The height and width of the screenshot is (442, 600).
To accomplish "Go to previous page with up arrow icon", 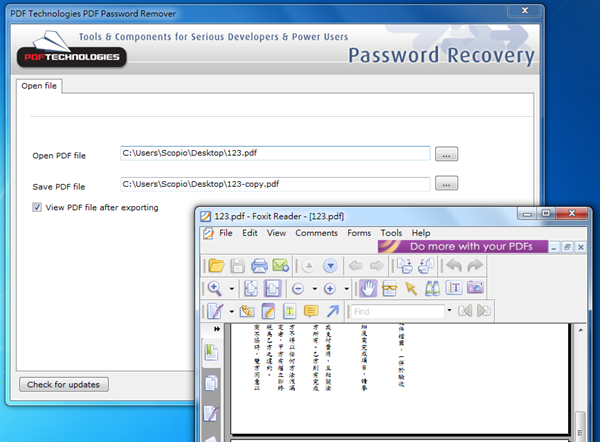I will tap(309, 266).
